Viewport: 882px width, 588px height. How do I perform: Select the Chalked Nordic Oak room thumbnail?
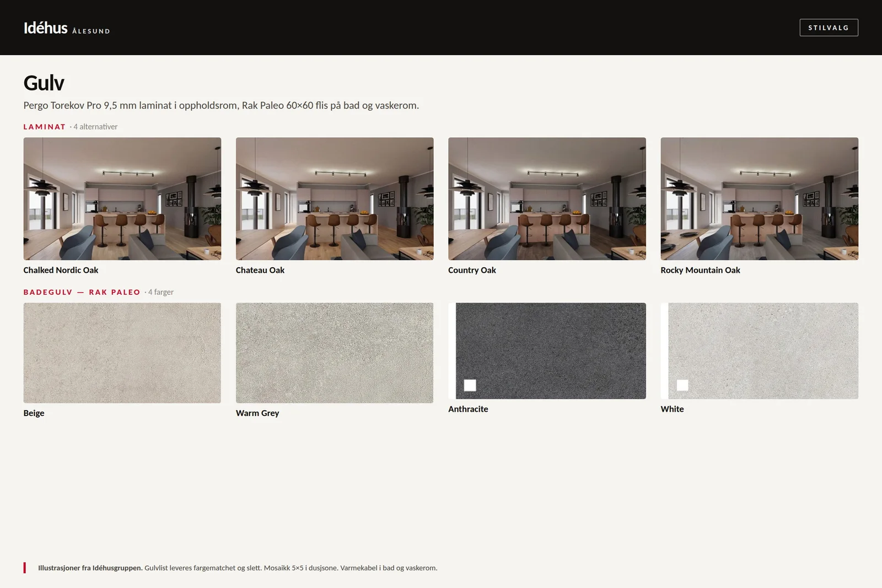[x=122, y=198]
